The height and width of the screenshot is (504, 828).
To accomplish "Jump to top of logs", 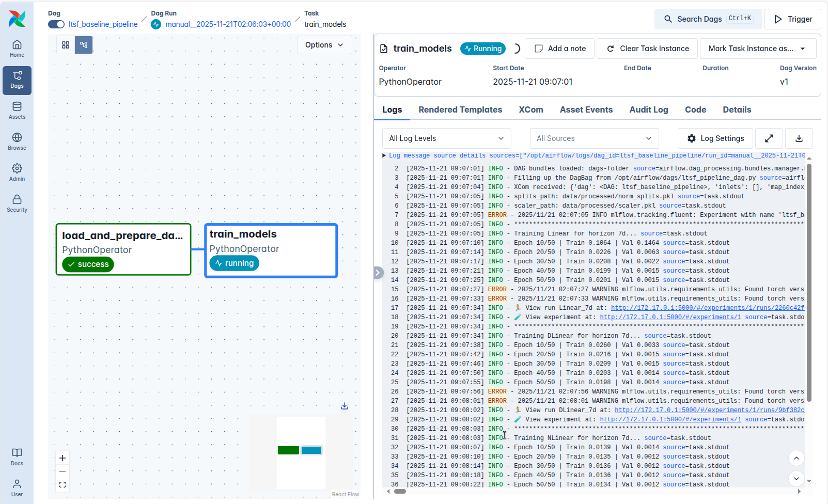I will (x=796, y=458).
